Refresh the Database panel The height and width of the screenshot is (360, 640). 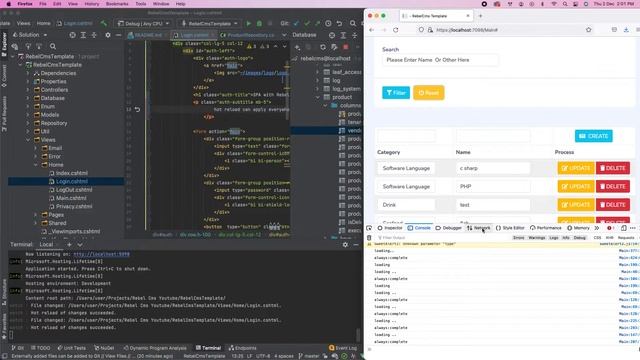pos(323,47)
